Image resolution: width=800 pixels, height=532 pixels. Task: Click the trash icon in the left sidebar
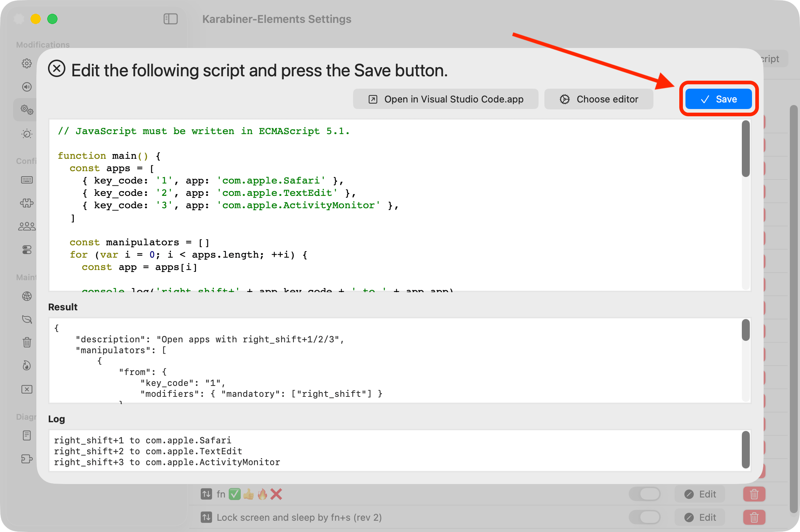[27, 342]
